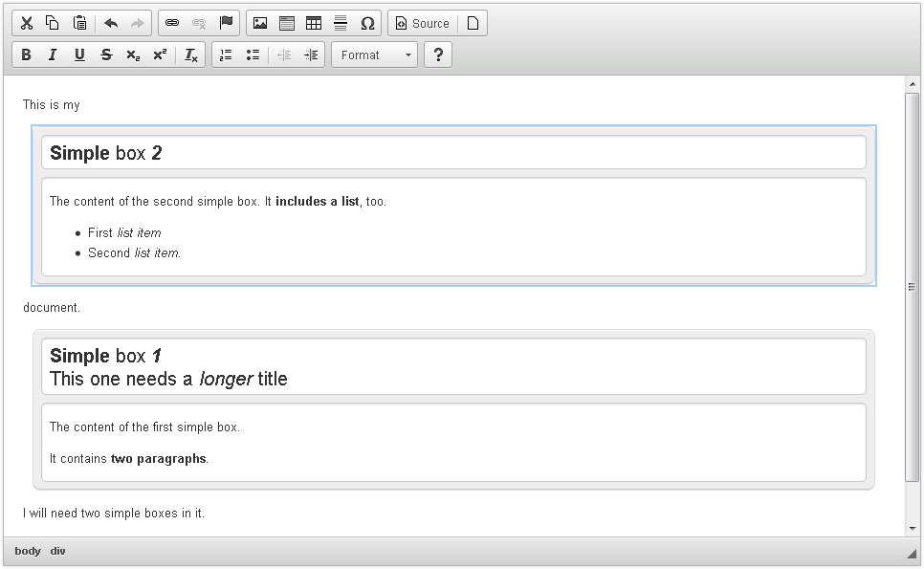Click 'It contains two paragraphs.' text

129,458
